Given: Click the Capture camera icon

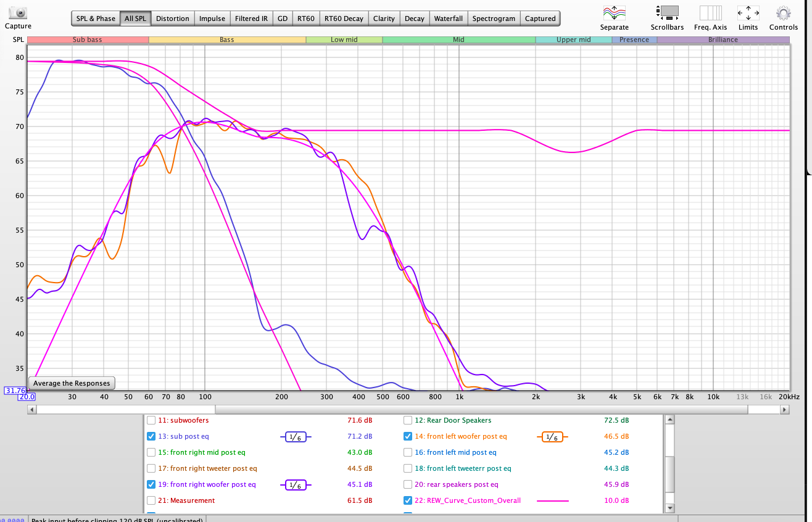Looking at the screenshot, I should (x=19, y=12).
